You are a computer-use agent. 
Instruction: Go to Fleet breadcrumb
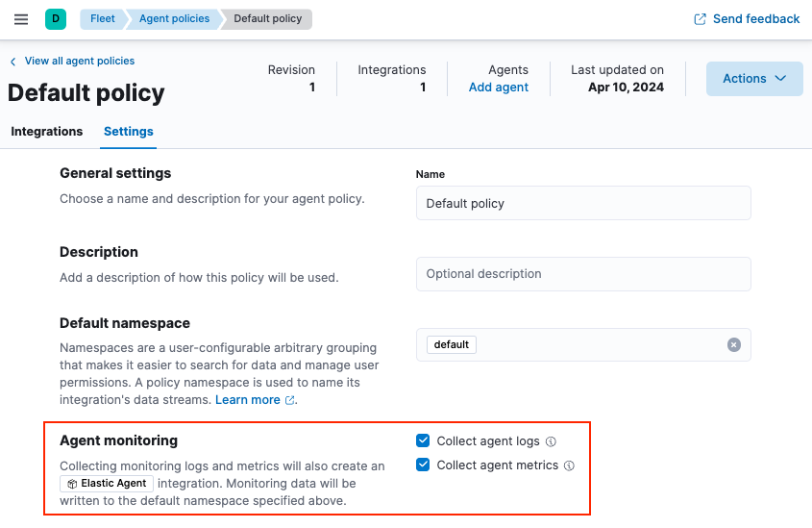pos(102,19)
